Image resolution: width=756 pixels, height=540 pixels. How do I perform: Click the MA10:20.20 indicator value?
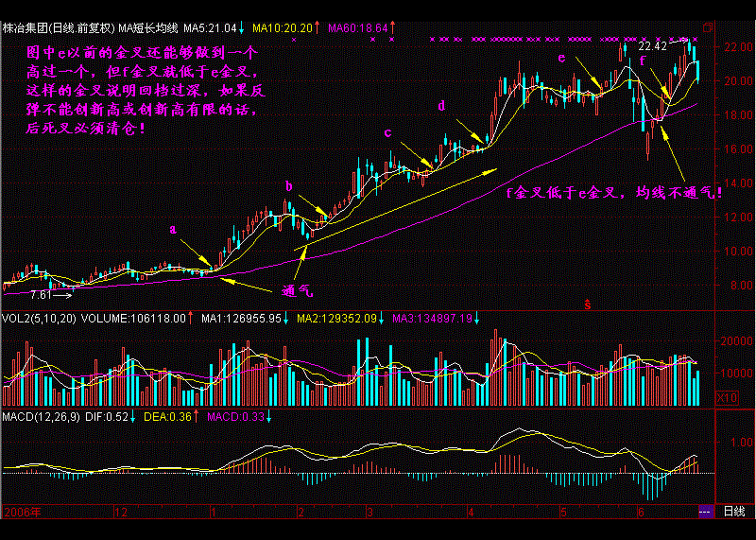[283, 28]
